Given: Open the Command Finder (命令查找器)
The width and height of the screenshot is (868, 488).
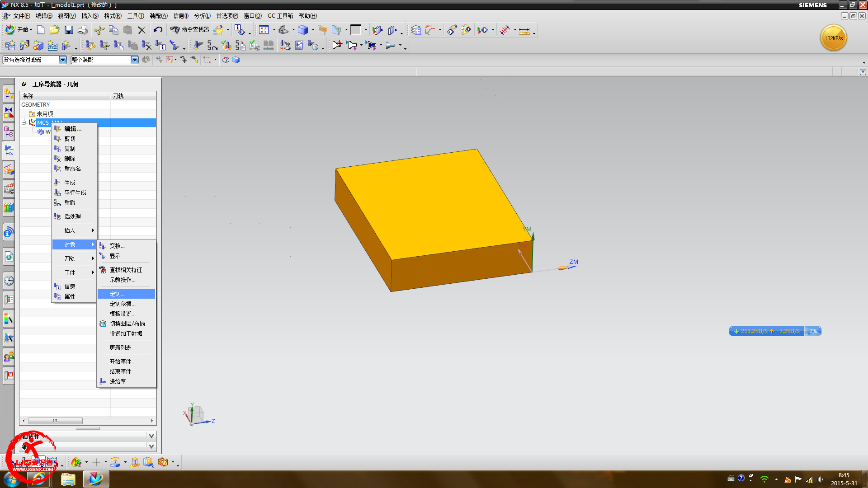Looking at the screenshot, I should [189, 30].
